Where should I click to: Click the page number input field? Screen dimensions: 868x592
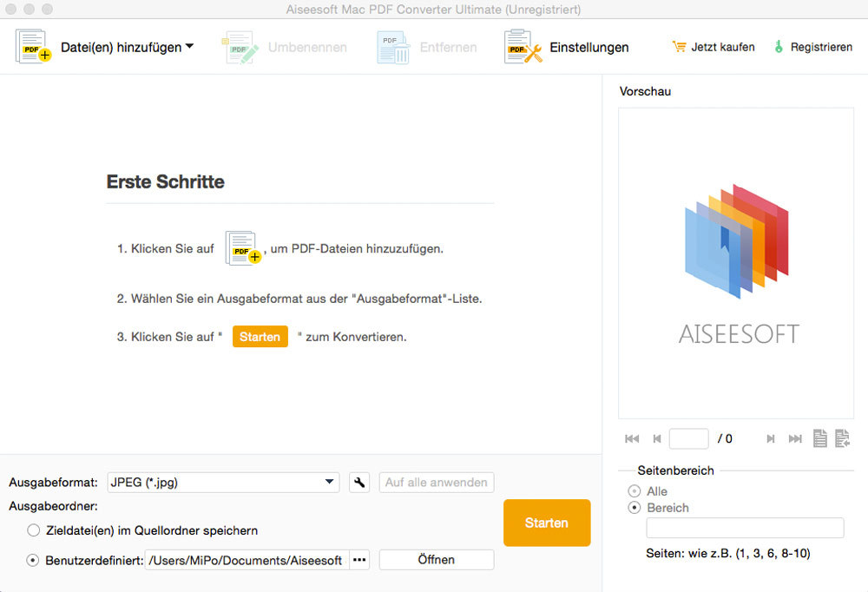click(x=688, y=438)
